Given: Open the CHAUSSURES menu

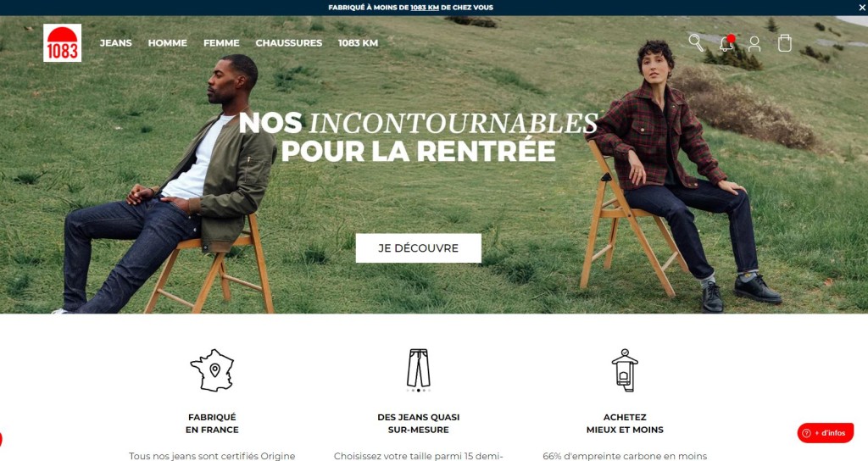Looking at the screenshot, I should (288, 42).
